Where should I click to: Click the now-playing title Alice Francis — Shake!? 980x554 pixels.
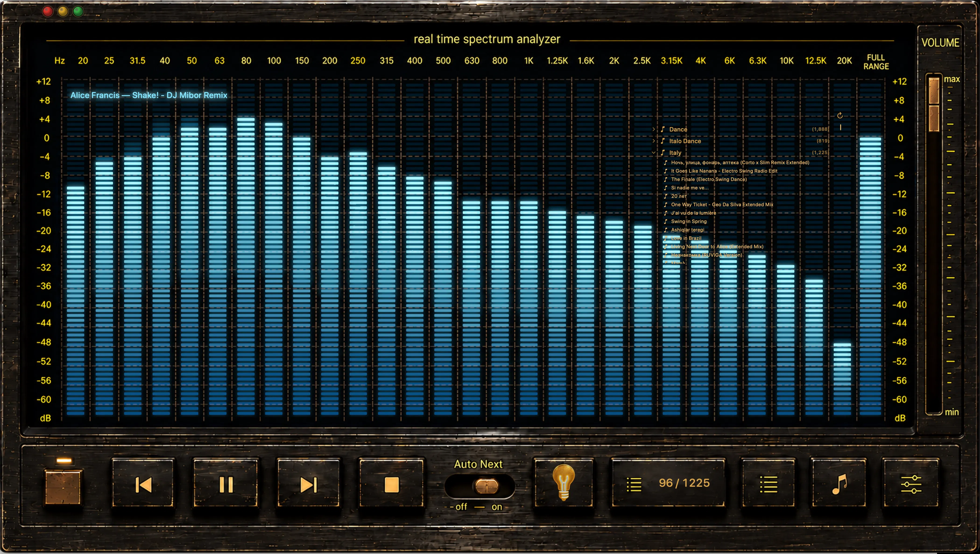click(149, 95)
